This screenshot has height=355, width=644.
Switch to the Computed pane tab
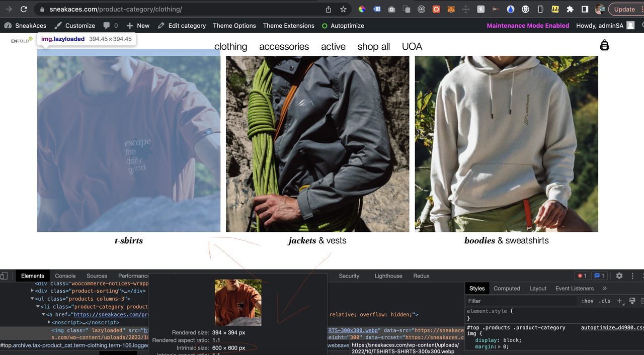(507, 288)
